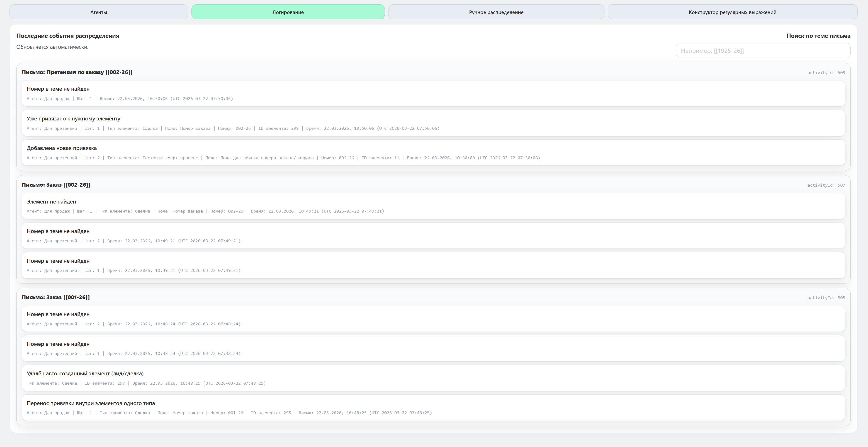The width and height of the screenshot is (868, 447).
Task: Select the Претензия по заказу ||002-26|| heading
Action: pyautogui.click(x=77, y=72)
